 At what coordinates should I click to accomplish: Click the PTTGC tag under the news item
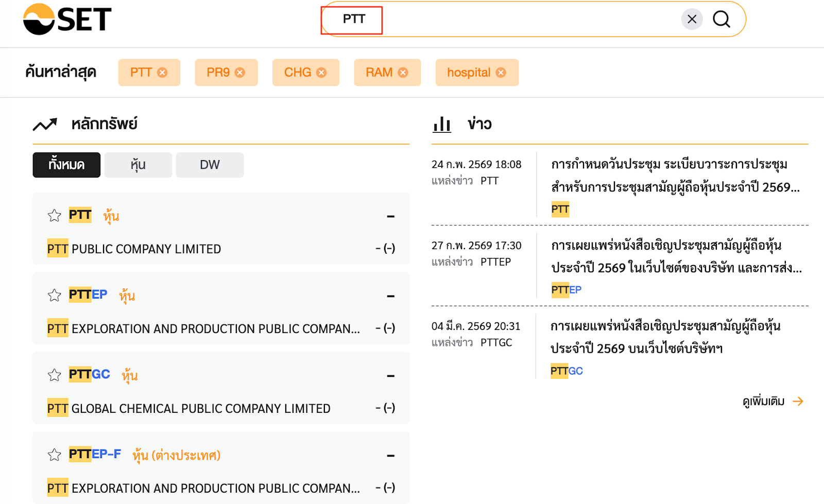566,370
